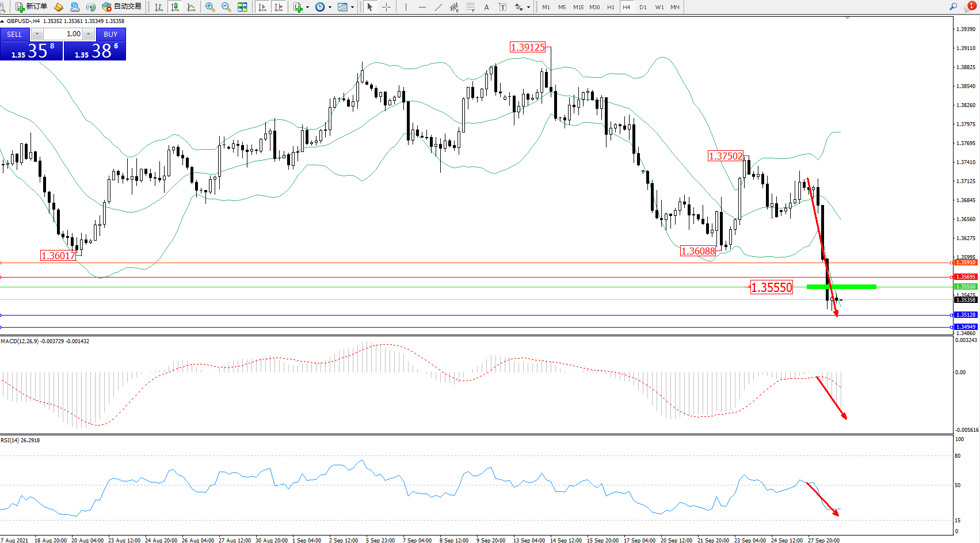Switch to the D1 timeframe
The image size is (980, 543).
643,7
